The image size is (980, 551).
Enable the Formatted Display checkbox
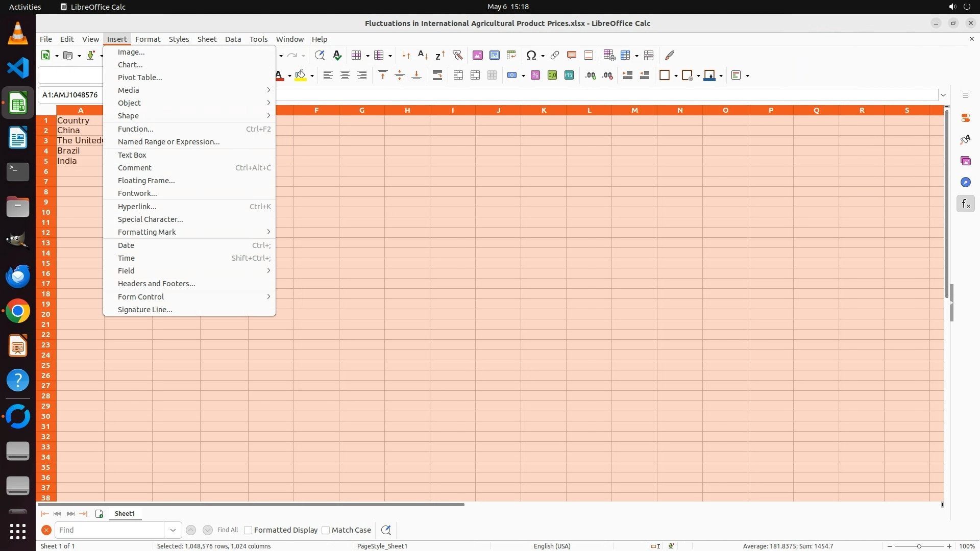click(248, 530)
